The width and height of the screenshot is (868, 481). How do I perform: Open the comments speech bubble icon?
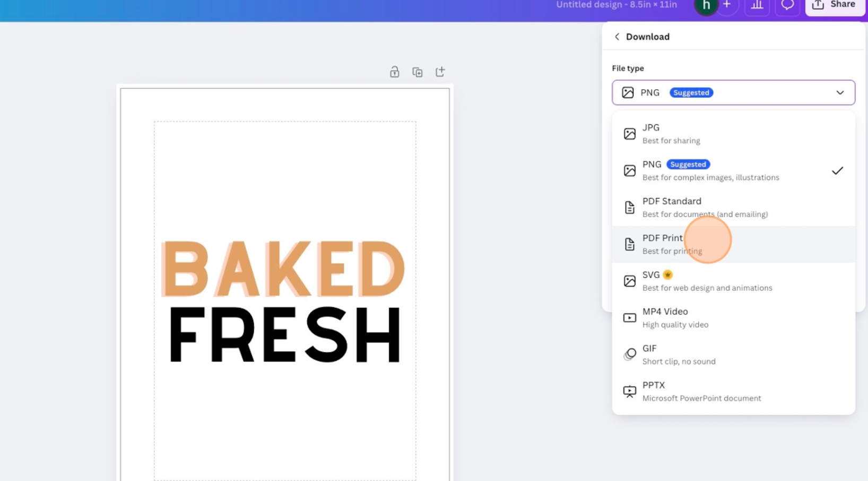(787, 5)
